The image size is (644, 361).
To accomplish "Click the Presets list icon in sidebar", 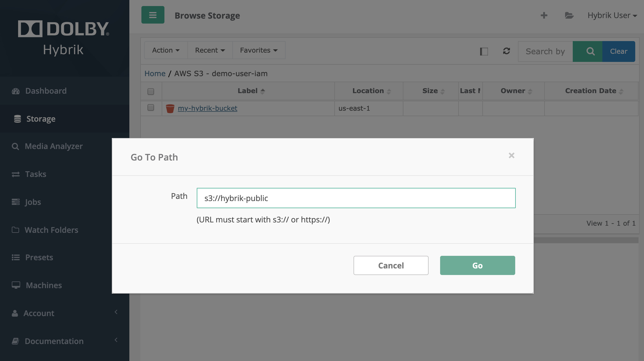I will point(16,257).
